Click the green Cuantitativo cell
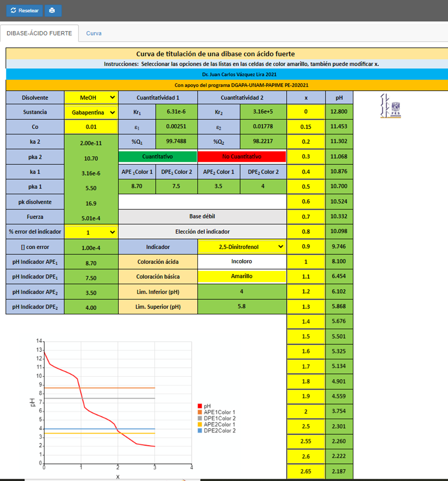448x481 pixels. 158,157
